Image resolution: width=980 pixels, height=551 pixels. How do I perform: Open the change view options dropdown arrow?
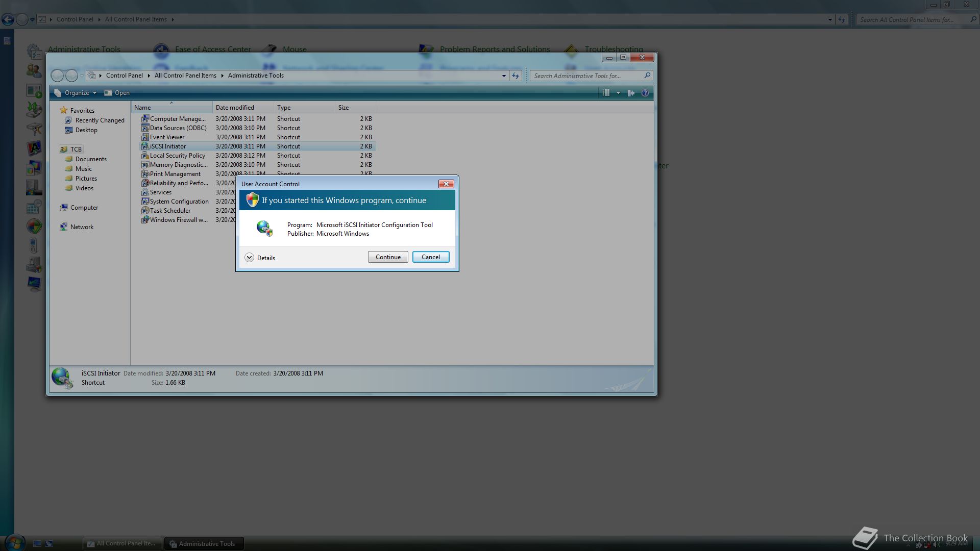tap(618, 93)
